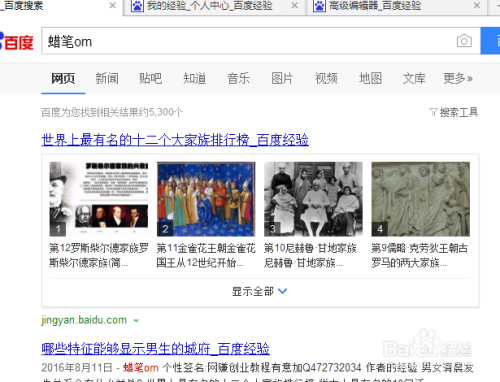Open the dropdown arrow after jingyan.baidu.com
This screenshot has width=500, height=382.
pyautogui.click(x=136, y=321)
